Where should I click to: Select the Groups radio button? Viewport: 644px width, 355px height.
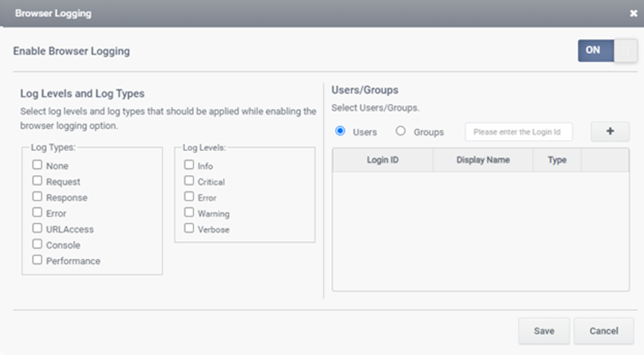(x=400, y=131)
